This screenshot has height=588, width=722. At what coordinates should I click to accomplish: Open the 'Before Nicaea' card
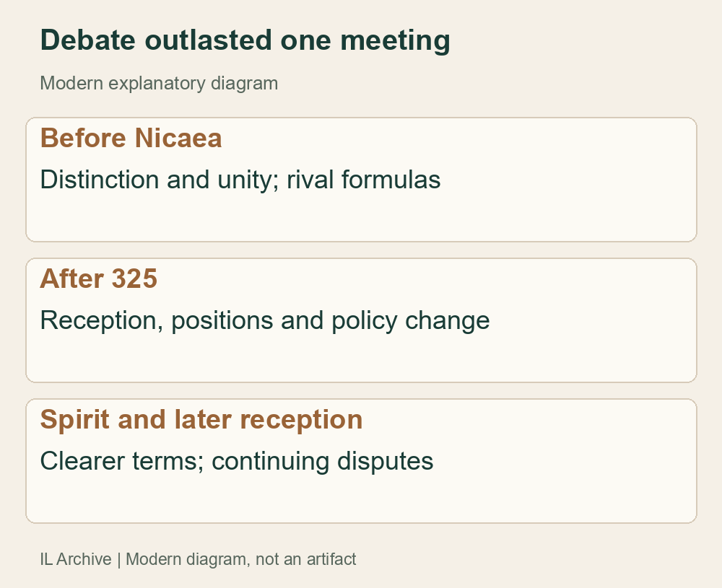361,180
